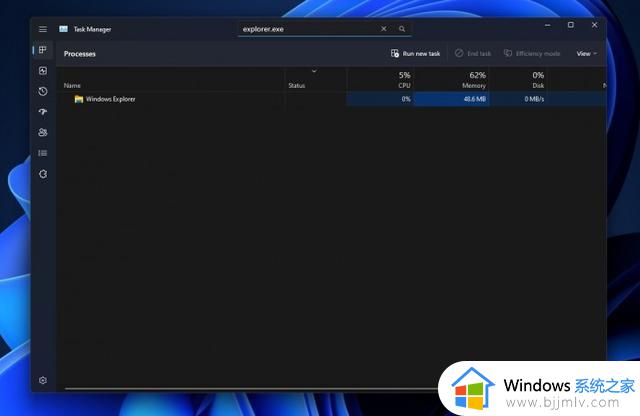The height and width of the screenshot is (416, 640).
Task: Open Startup apps page in sidebar
Action: point(42,111)
